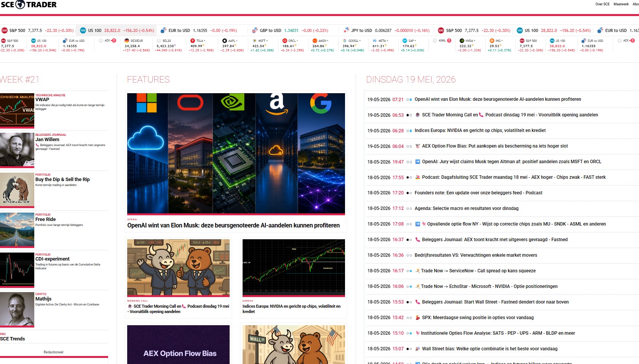
Task: Open the 'VWAP' article title
Action: tap(42, 100)
